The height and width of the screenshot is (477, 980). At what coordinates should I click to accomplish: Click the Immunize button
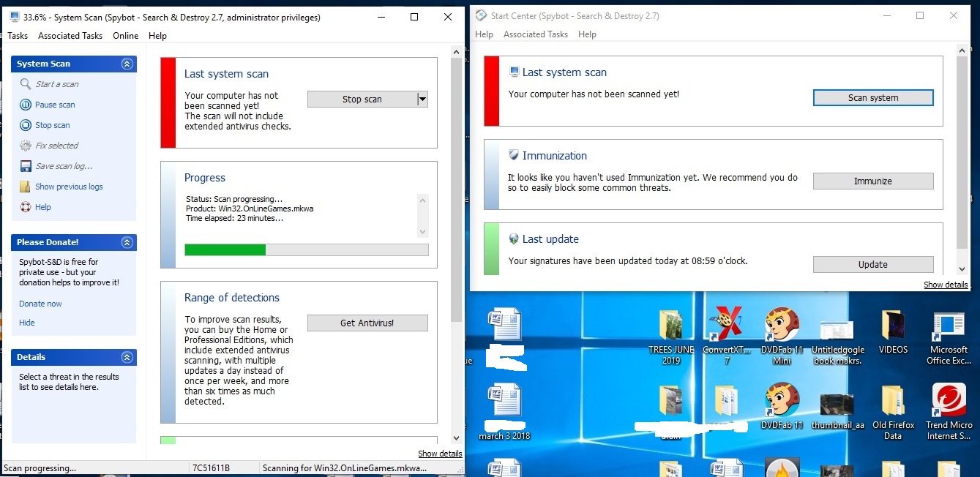click(872, 181)
